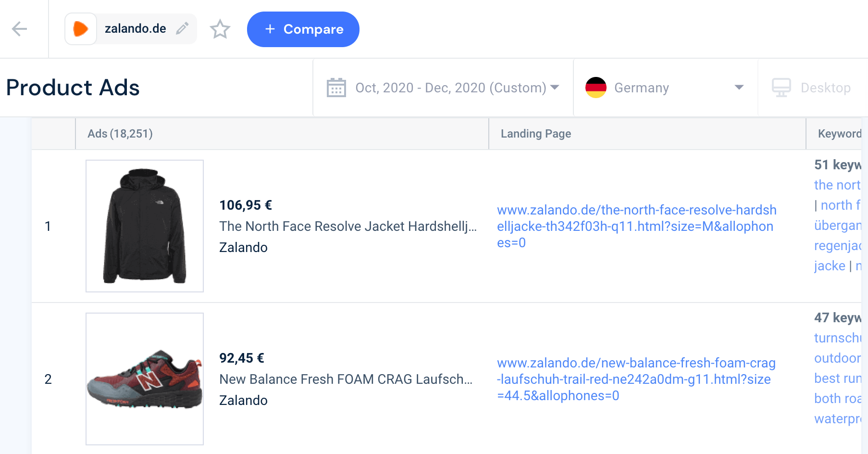Open the North Face jacket thumbnail
868x454 pixels.
[x=145, y=226]
